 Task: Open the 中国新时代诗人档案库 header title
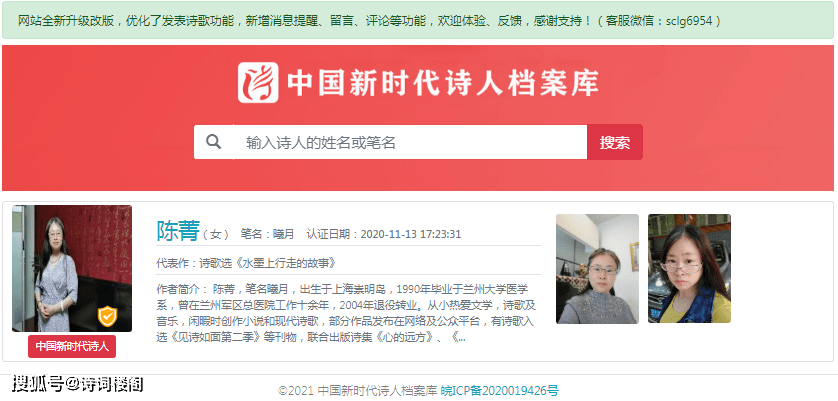coord(443,82)
